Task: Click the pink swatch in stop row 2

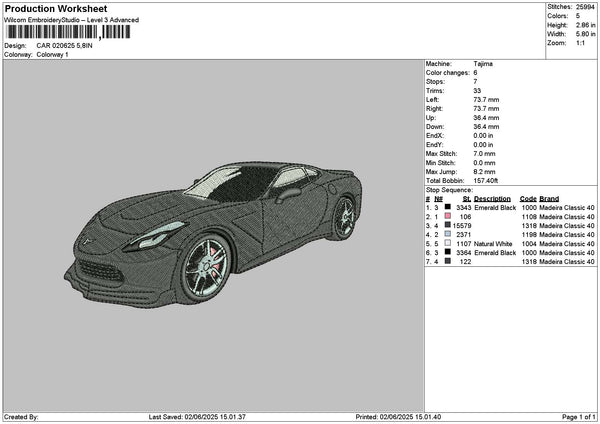Action: (x=448, y=216)
